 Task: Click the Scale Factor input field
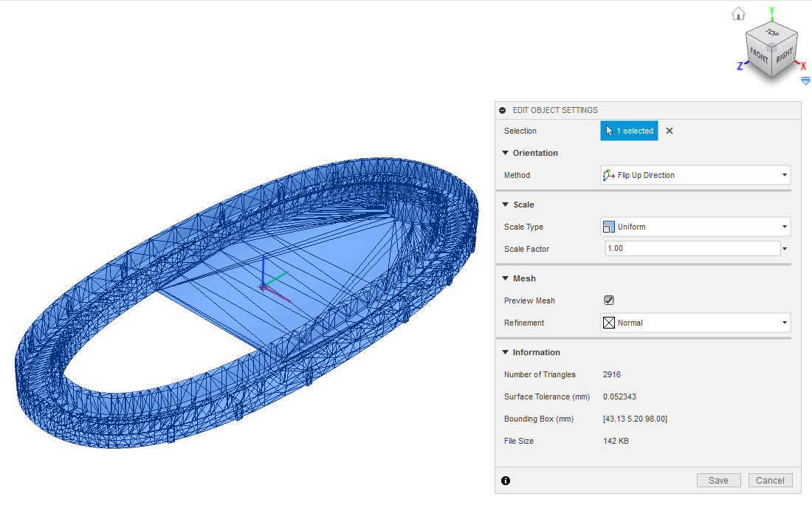[x=692, y=249]
